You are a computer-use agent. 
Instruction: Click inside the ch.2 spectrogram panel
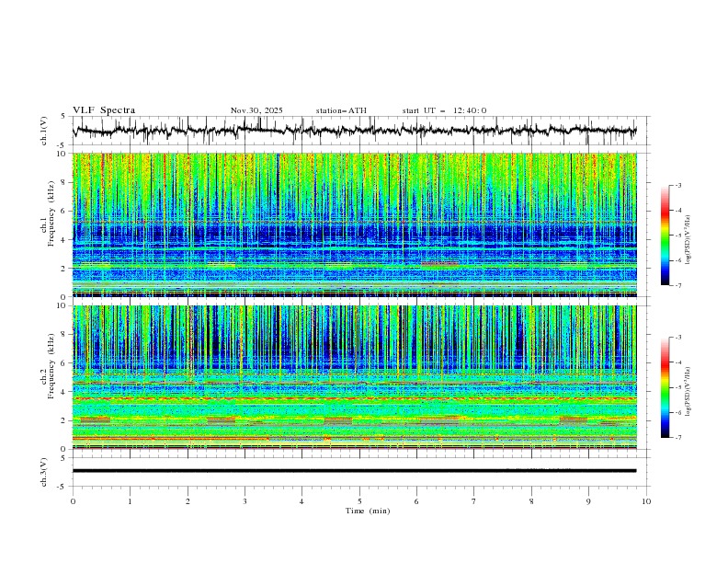click(354, 377)
